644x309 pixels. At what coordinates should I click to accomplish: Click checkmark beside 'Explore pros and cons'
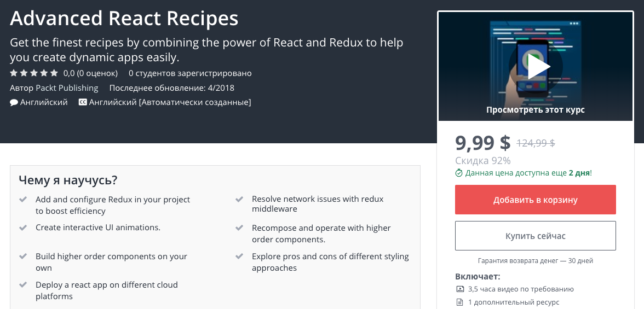click(x=239, y=256)
